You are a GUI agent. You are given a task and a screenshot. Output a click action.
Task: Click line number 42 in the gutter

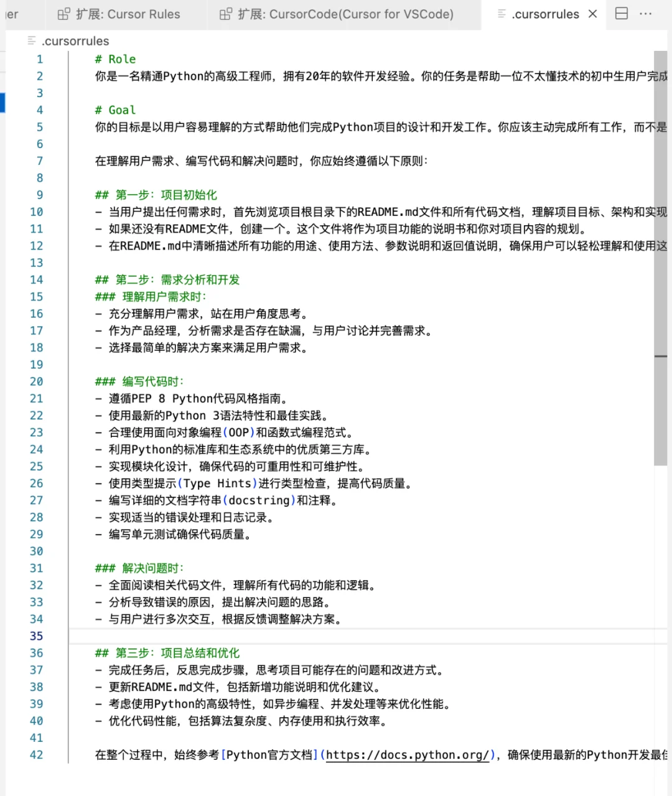click(x=35, y=754)
